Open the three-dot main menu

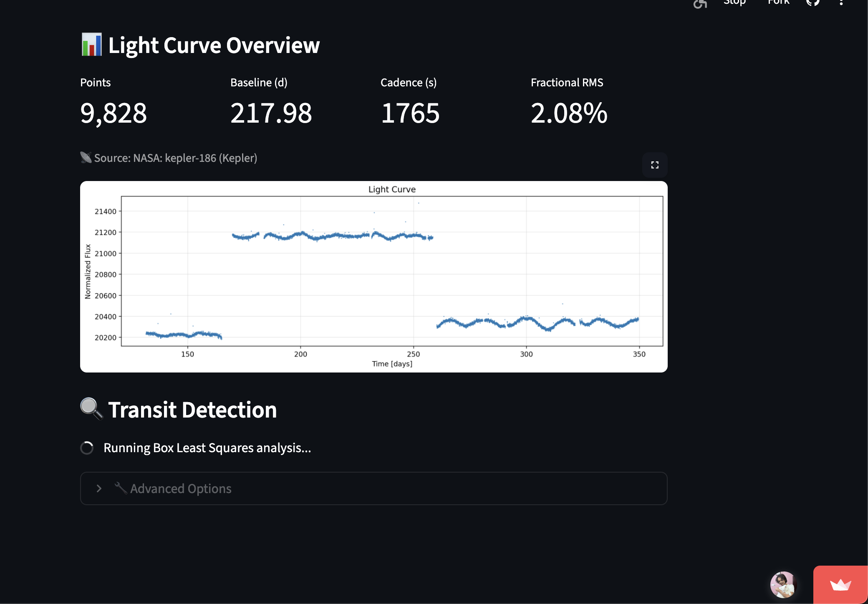pos(841,3)
